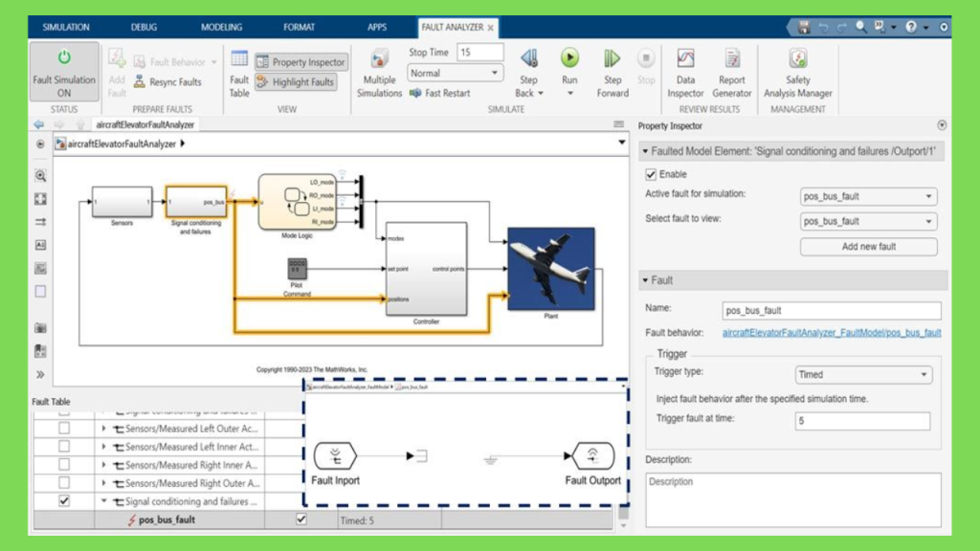The image size is (980, 551).
Task: Click the Fault Inport block icon
Action: tap(335, 456)
